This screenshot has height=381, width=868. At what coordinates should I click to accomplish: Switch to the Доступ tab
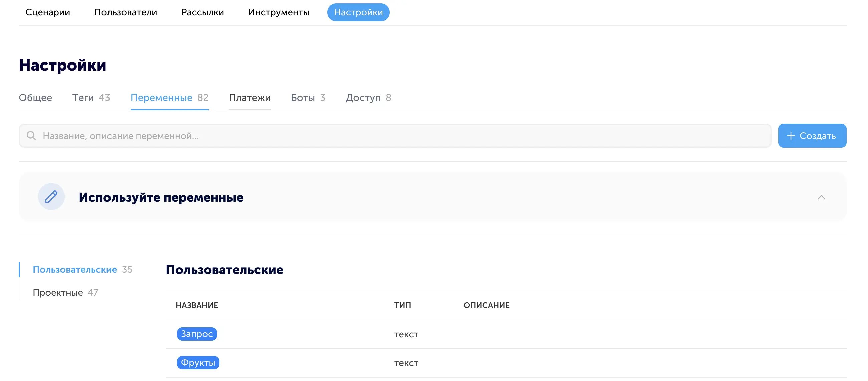click(x=368, y=98)
